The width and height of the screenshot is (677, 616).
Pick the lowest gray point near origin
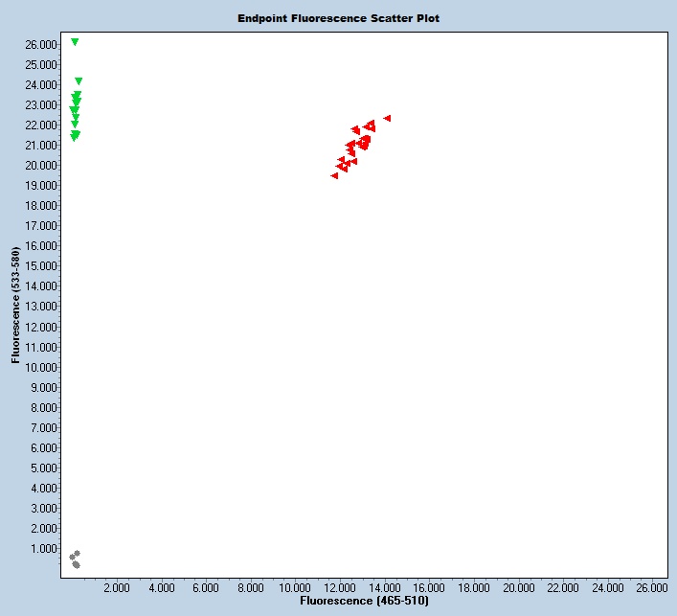coord(77,566)
